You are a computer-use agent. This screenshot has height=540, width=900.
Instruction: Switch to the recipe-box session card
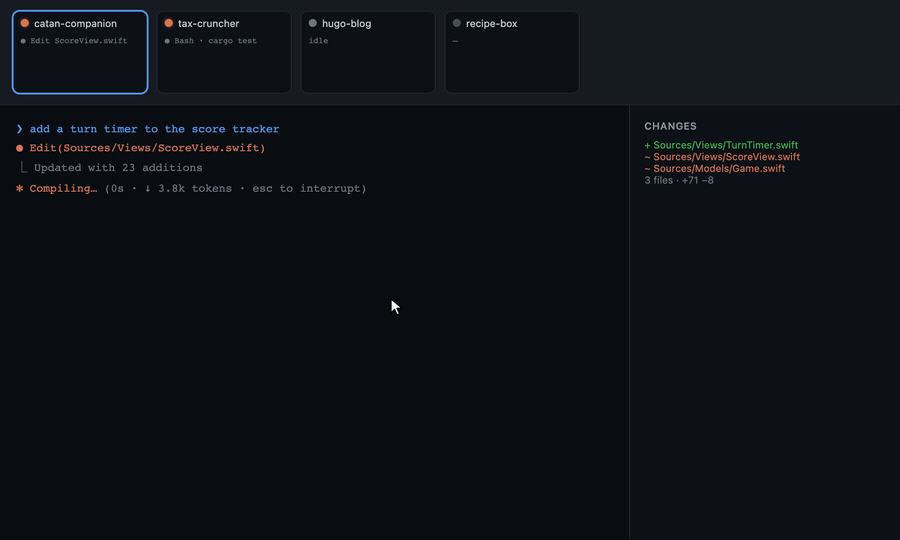tap(512, 52)
